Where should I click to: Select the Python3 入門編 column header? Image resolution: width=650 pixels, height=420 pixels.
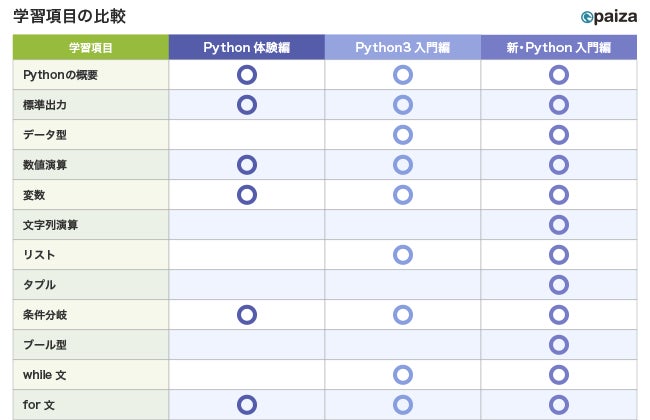click(x=403, y=47)
